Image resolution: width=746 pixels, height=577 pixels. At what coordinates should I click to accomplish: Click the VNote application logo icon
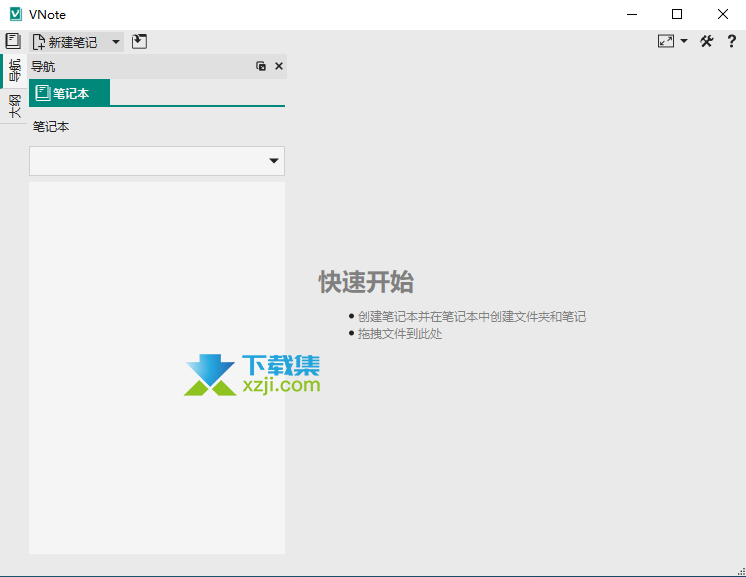point(16,14)
